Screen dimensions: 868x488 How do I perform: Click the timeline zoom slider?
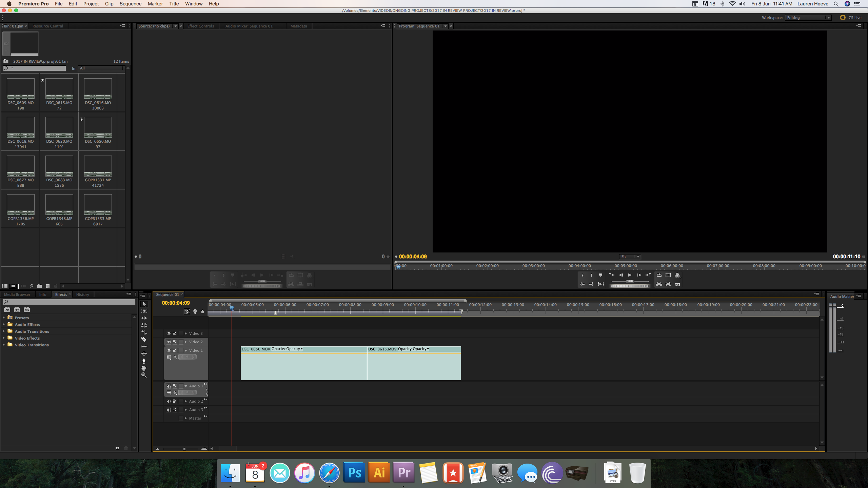point(184,449)
